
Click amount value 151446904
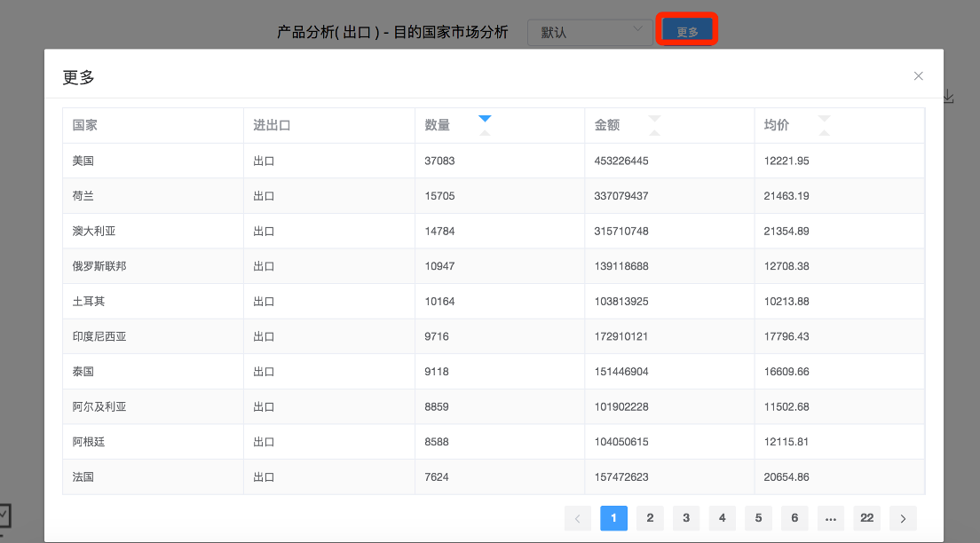click(621, 371)
